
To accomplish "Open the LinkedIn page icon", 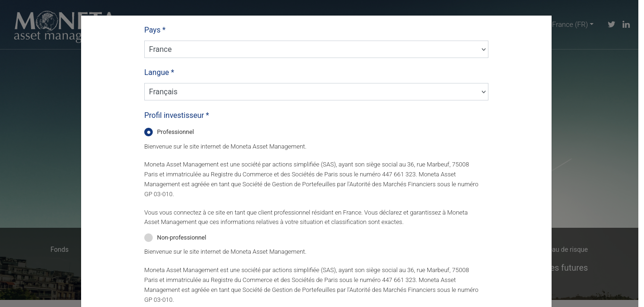I will 626,25.
